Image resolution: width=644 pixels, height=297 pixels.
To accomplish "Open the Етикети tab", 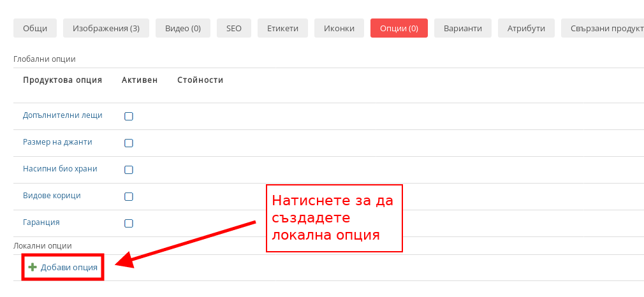I will pos(282,28).
